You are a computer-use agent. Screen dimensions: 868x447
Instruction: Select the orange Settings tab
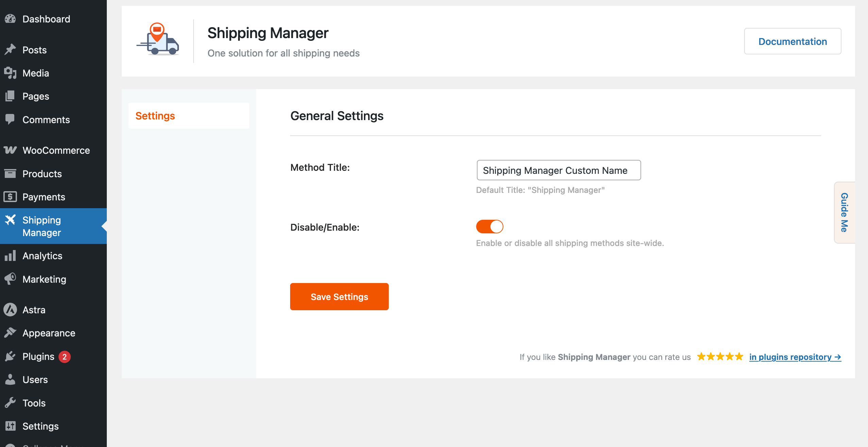(x=189, y=116)
